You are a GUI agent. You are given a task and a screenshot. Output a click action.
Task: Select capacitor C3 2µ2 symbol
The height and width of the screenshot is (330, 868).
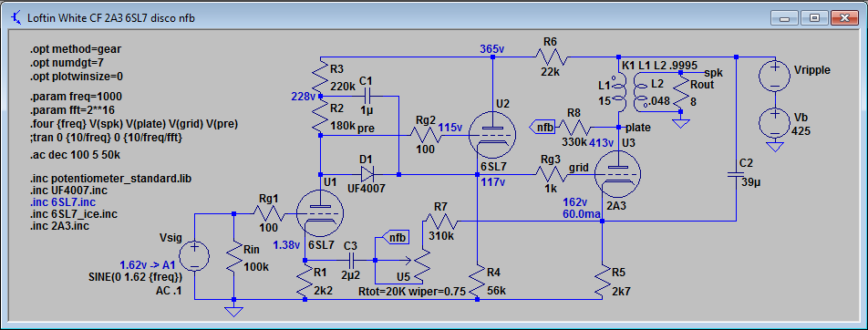(x=350, y=260)
